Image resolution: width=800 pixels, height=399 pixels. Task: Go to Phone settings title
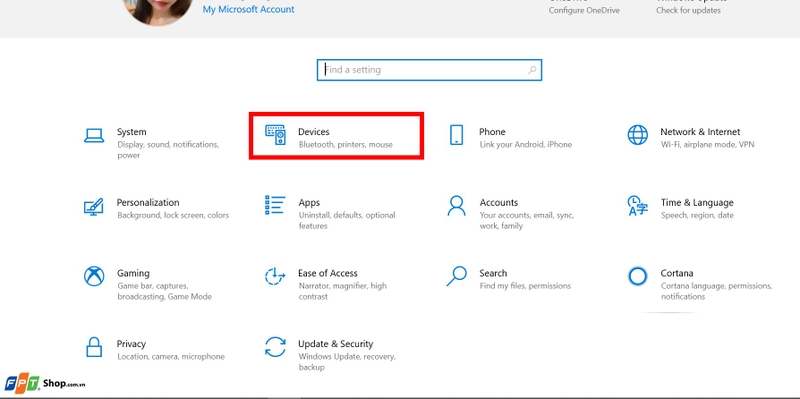tap(492, 132)
